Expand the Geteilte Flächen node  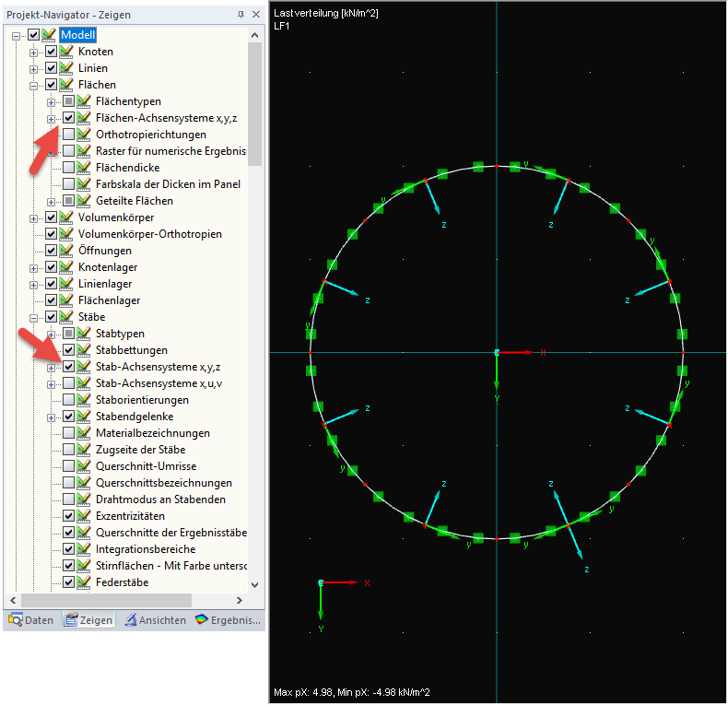coord(51,202)
